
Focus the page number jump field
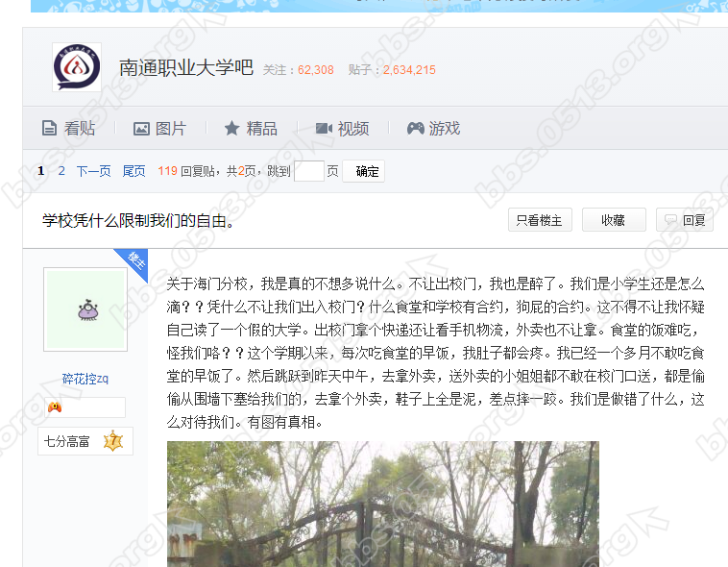(x=309, y=171)
